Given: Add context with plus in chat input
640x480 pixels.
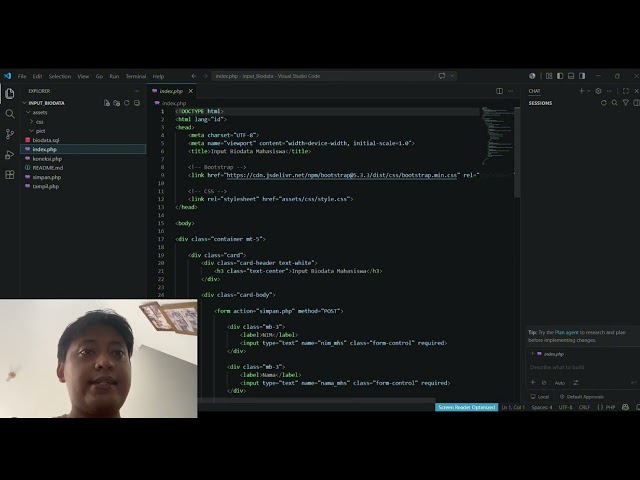Looking at the screenshot, I should 533,382.
